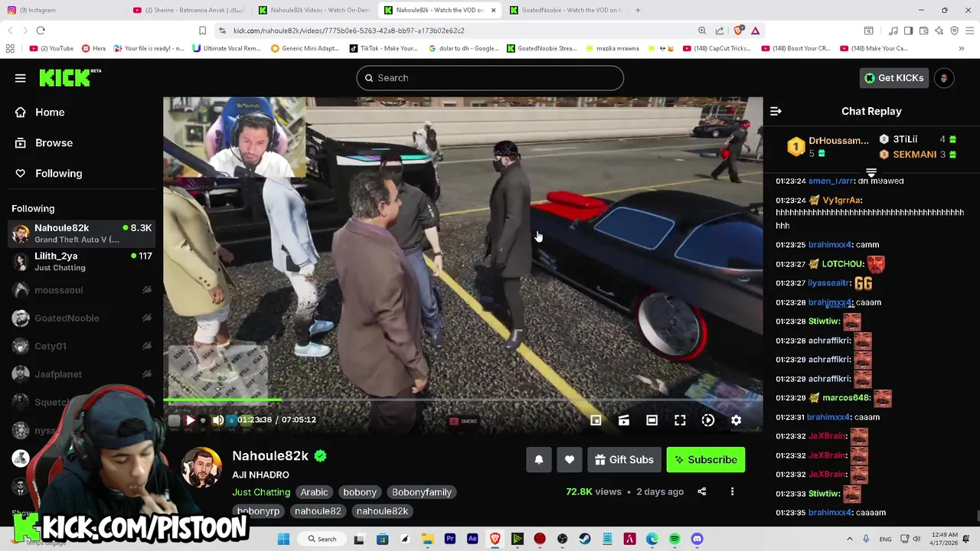Open Cety01 channel in sidebar
Viewport: 980px width, 551px height.
[82, 346]
